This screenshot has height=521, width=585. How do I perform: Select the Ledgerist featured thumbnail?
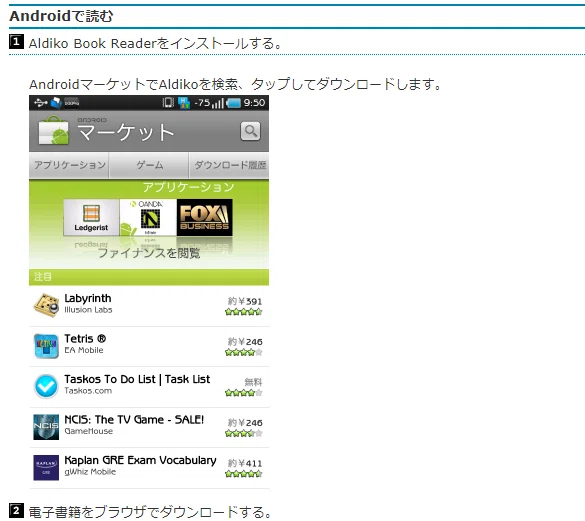(x=91, y=218)
